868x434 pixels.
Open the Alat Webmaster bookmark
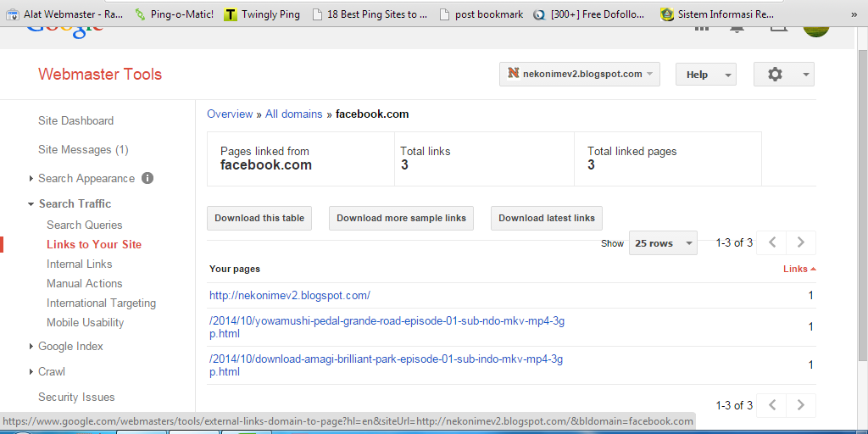pyautogui.click(x=64, y=14)
